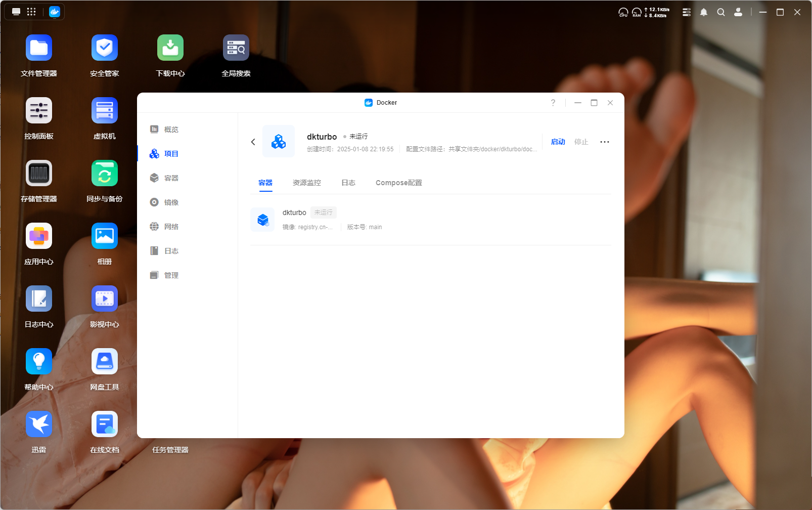The width and height of the screenshot is (812, 510).
Task: Open RAM usage monitor in top bar
Action: pyautogui.click(x=637, y=12)
